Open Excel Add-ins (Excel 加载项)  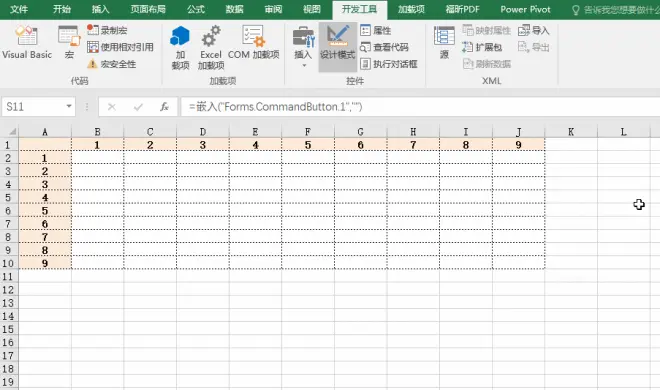point(210,47)
